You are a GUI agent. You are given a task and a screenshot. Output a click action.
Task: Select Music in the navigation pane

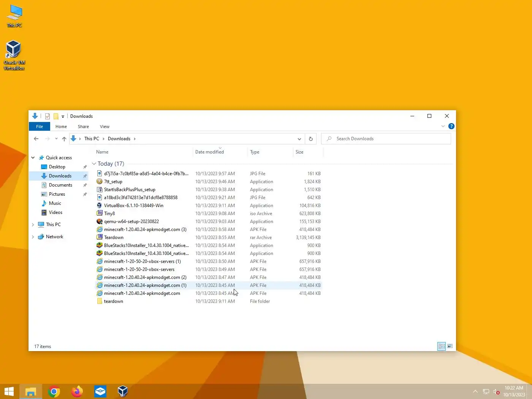(x=55, y=203)
